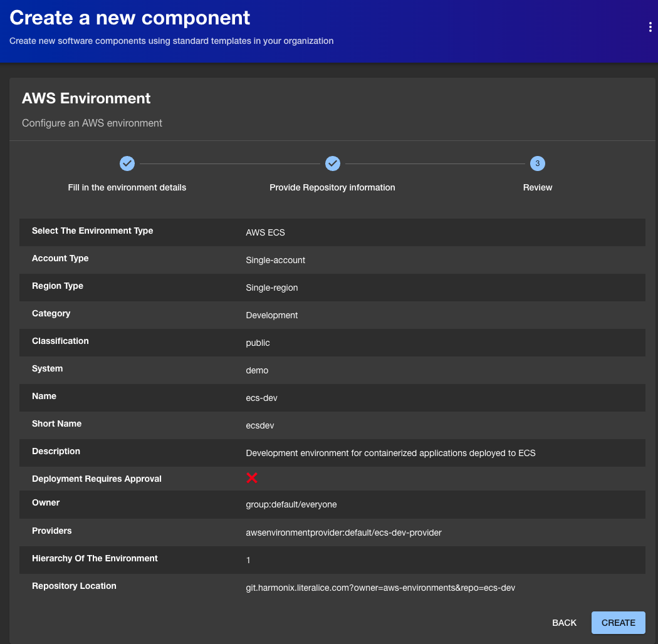Click the completed Repository information step checkmark

pyautogui.click(x=333, y=164)
